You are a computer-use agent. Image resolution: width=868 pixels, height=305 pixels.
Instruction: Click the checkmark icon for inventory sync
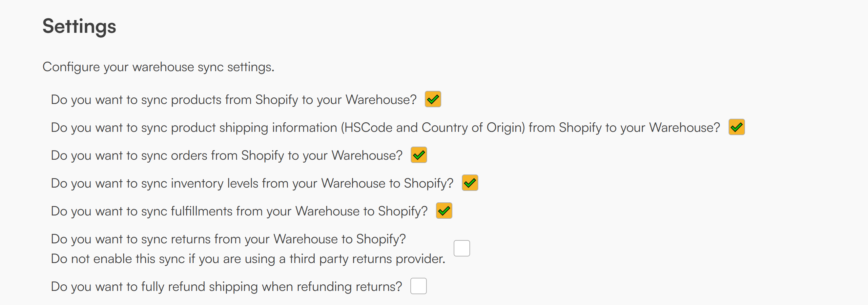coord(470,183)
